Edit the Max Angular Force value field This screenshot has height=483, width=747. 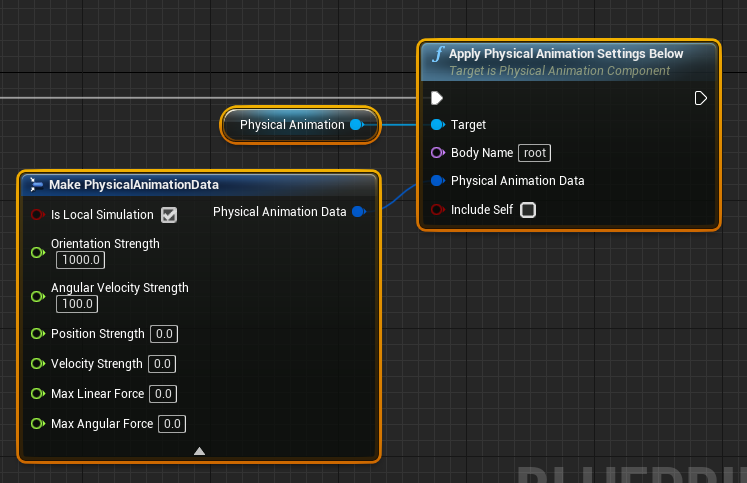tap(172, 424)
